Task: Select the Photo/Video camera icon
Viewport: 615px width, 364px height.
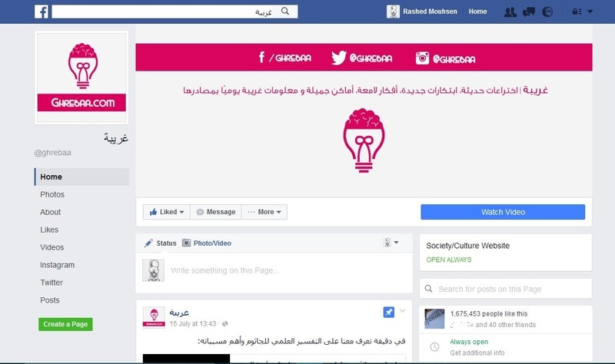Action: point(186,243)
